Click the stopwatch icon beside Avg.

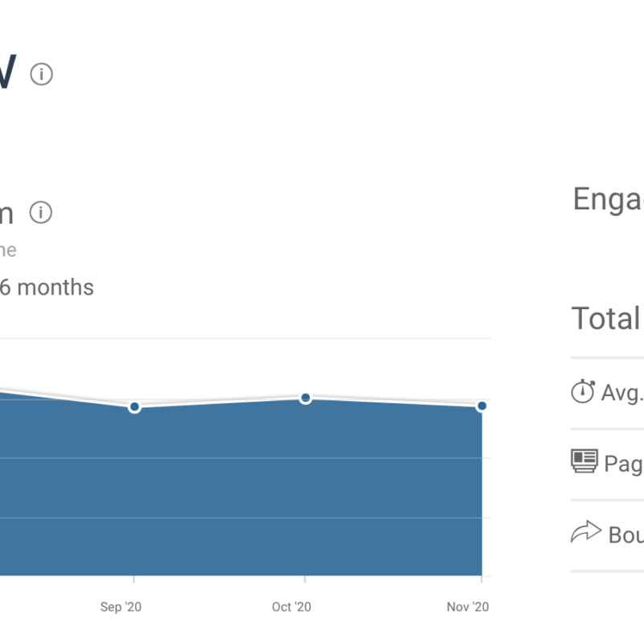point(583,391)
